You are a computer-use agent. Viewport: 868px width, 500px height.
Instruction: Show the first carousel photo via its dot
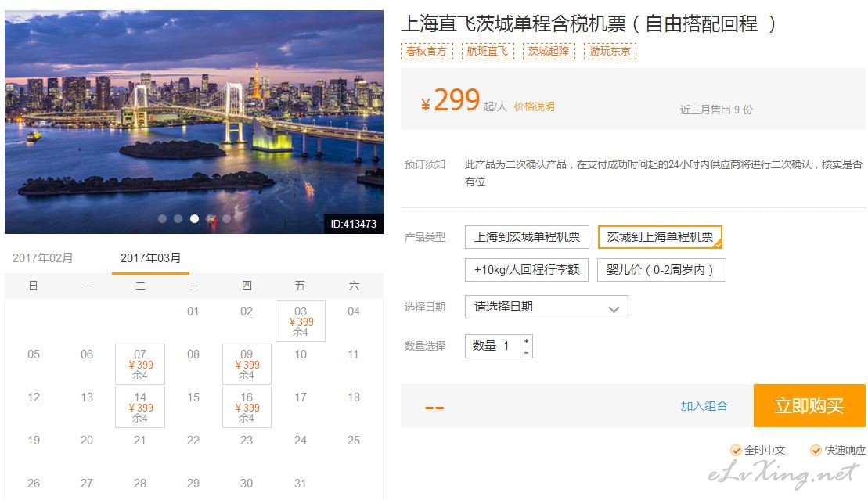pyautogui.click(x=162, y=219)
